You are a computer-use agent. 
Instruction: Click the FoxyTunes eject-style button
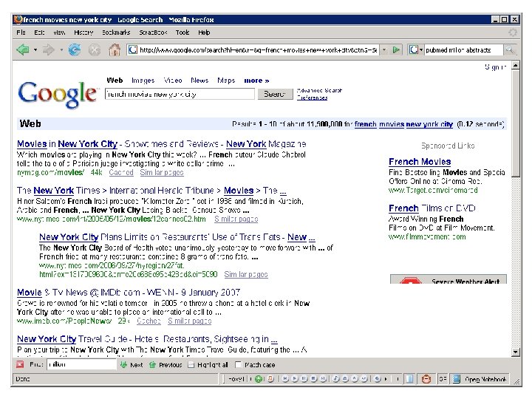(x=345, y=378)
